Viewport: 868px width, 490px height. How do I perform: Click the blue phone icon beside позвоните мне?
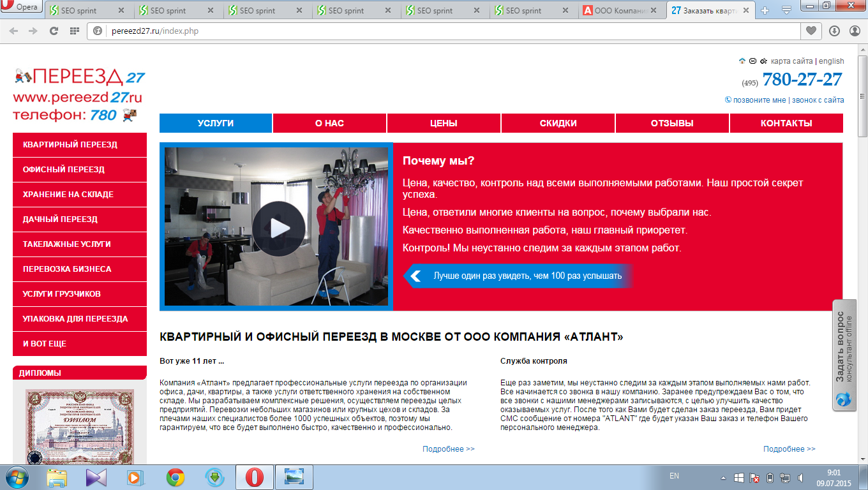728,100
